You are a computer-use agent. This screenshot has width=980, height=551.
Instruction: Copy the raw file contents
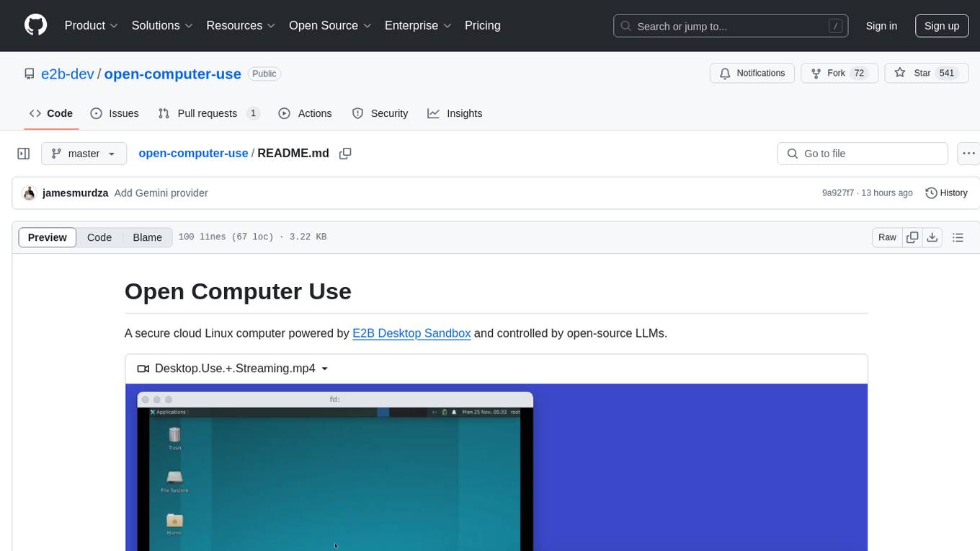tap(912, 237)
